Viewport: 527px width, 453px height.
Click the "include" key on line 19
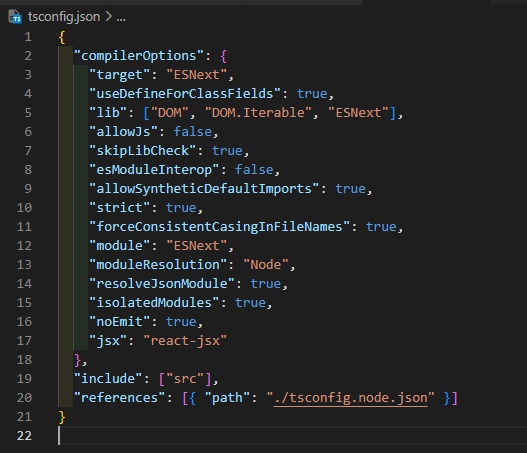point(108,379)
